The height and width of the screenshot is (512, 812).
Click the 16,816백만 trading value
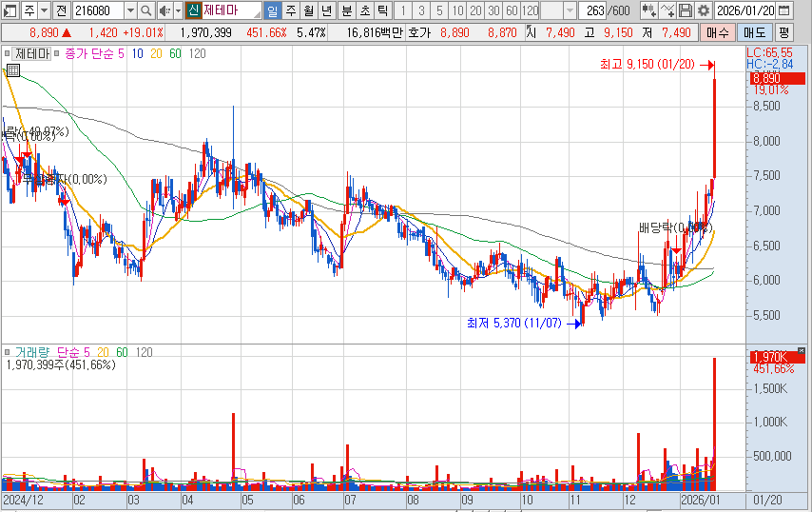coord(375,33)
